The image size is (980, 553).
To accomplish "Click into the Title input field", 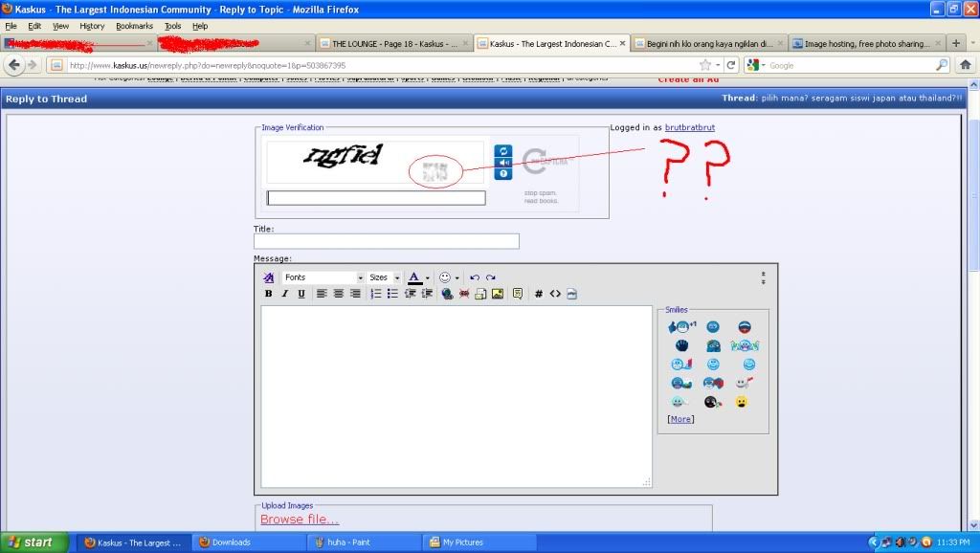I will pyautogui.click(x=387, y=241).
